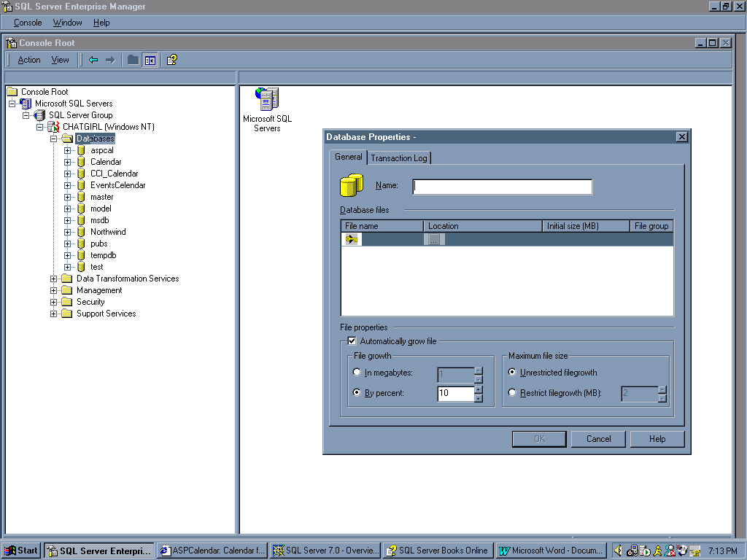This screenshot has height=560, width=747.
Task: Click the Back arrow toolbar icon
Action: click(x=93, y=60)
